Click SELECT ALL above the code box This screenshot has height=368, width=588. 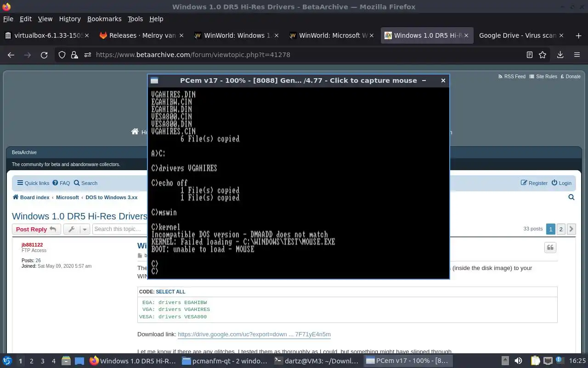170,292
